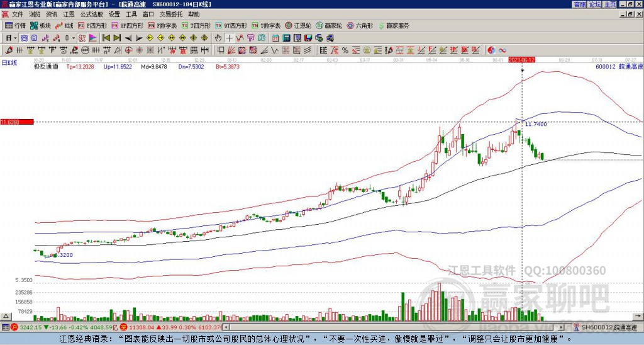
Task: Click the Md=9.8478 value
Action: pos(154,66)
